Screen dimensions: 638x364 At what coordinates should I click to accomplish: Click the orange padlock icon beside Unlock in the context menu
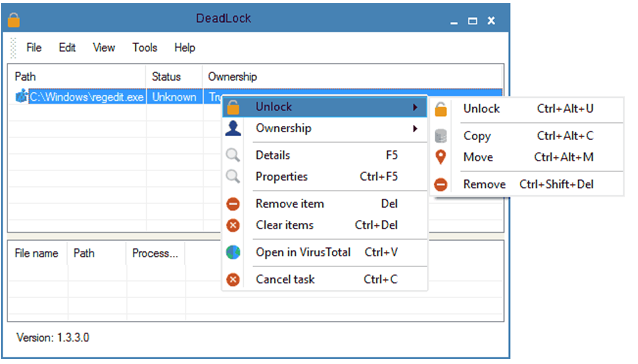[x=233, y=107]
